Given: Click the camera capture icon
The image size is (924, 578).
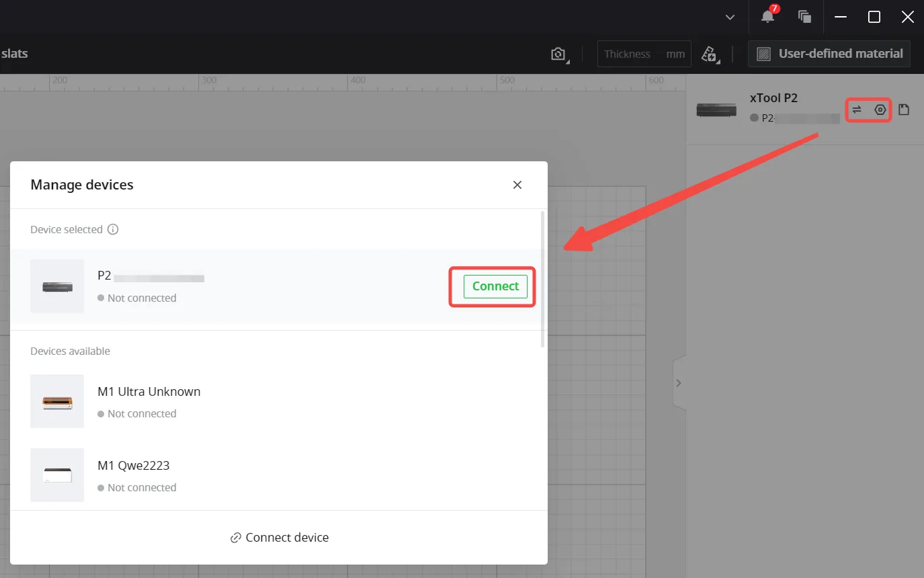Looking at the screenshot, I should [x=558, y=54].
